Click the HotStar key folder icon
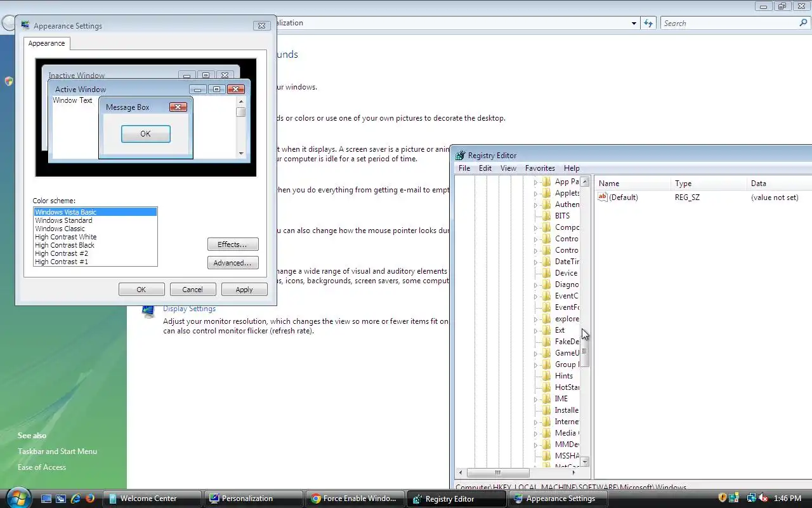Image resolution: width=812 pixels, height=508 pixels. coord(546,387)
